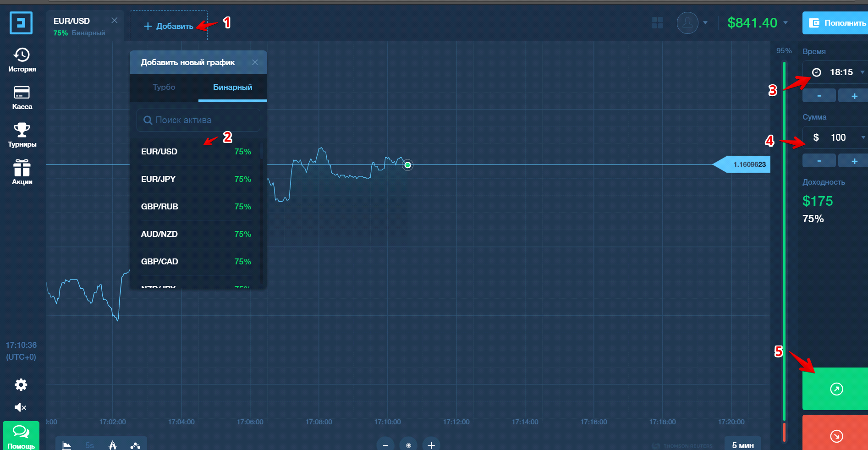
Task: Increase the trade amount with plus
Action: [854, 161]
